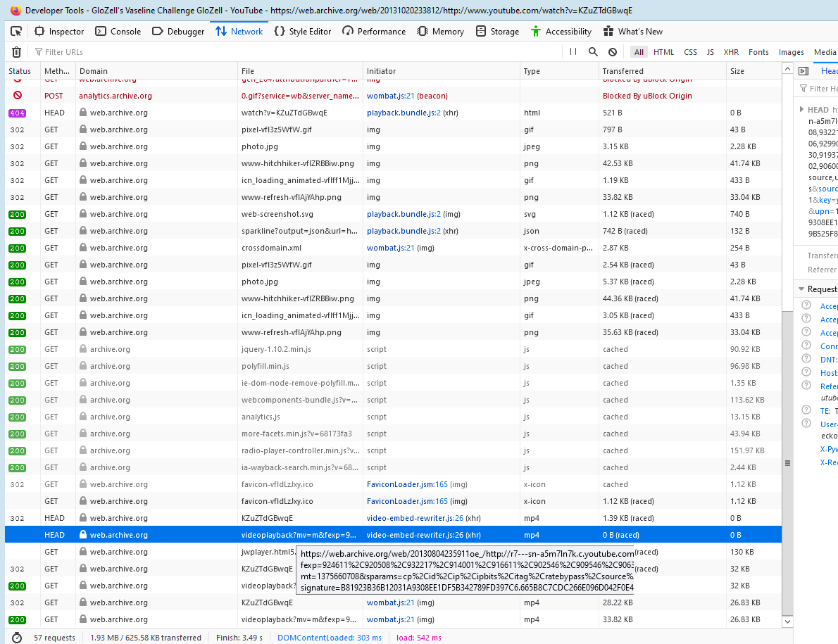Screen dimensions: 838x644
Task: Click help icon beside DNT header
Action: click(x=806, y=360)
